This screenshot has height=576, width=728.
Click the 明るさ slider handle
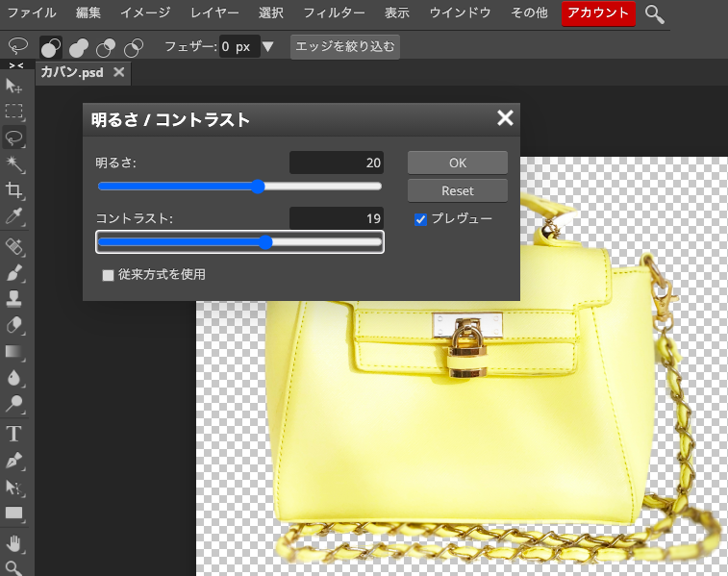(258, 187)
